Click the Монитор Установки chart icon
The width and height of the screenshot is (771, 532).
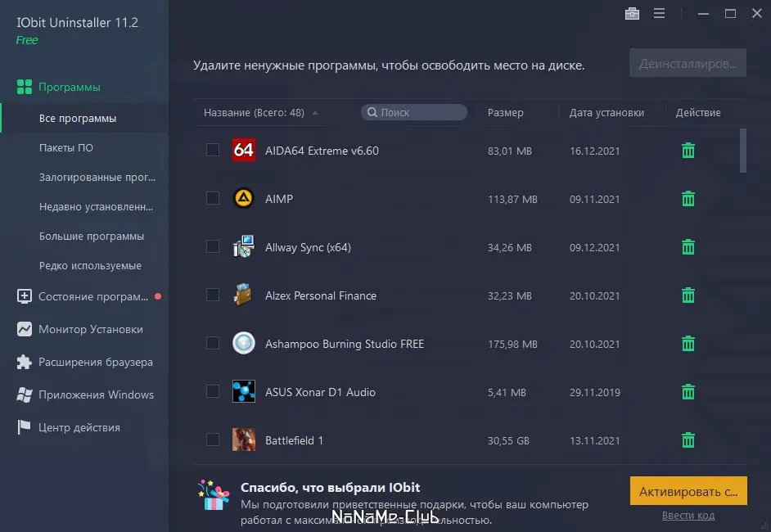point(24,329)
